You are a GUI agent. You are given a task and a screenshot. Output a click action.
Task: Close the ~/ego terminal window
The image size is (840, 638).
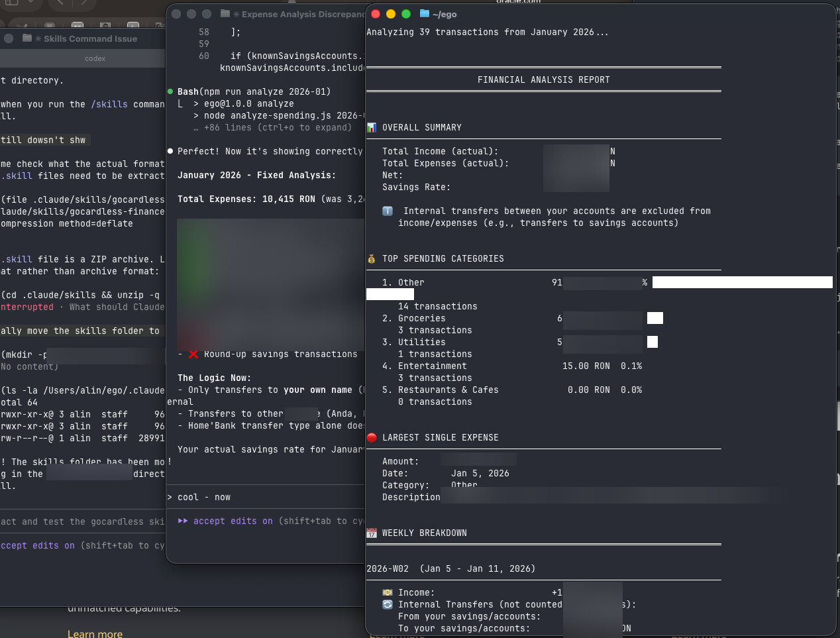tap(376, 14)
